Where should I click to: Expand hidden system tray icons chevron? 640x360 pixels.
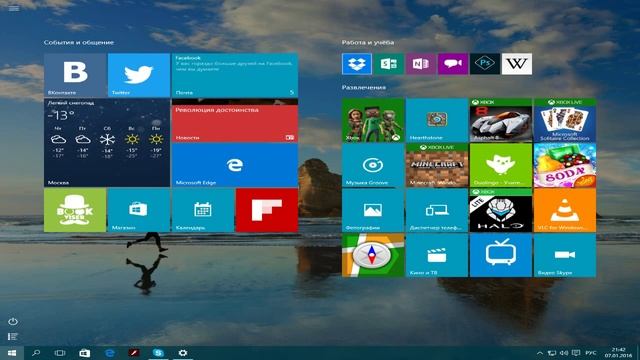(x=540, y=353)
